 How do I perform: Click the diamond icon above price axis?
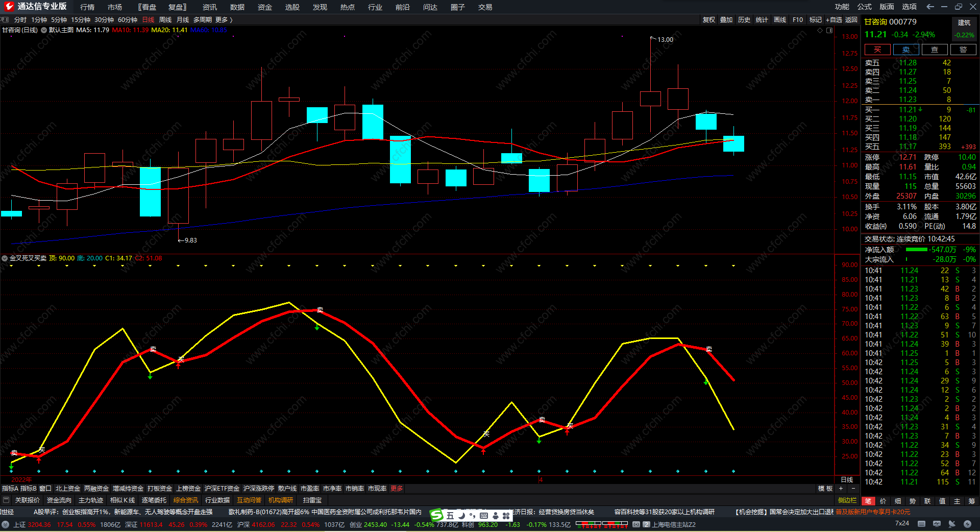pos(820,30)
